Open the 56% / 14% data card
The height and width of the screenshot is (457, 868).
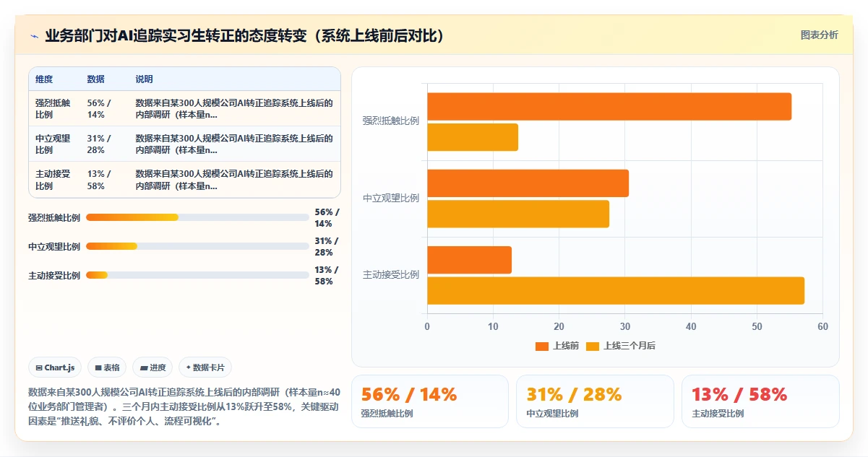(430, 401)
